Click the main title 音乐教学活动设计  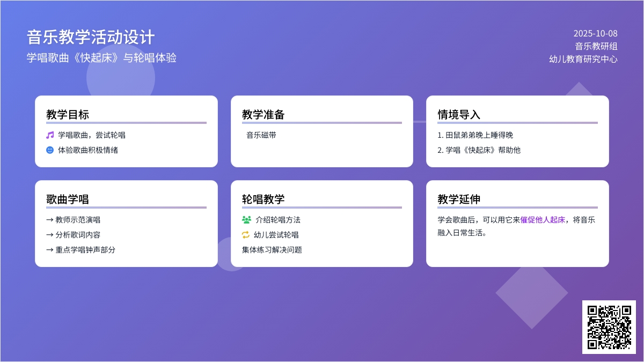pos(91,37)
